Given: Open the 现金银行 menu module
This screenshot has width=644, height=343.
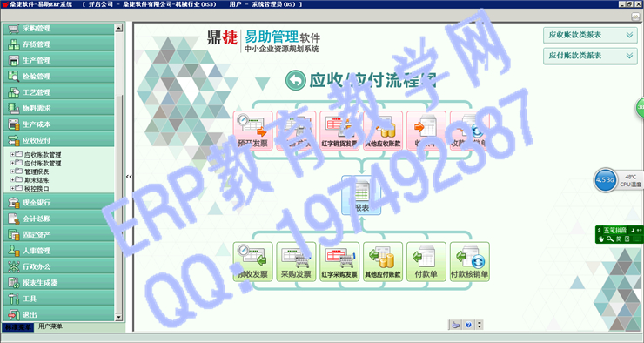Looking at the screenshot, I should pyautogui.click(x=58, y=202).
